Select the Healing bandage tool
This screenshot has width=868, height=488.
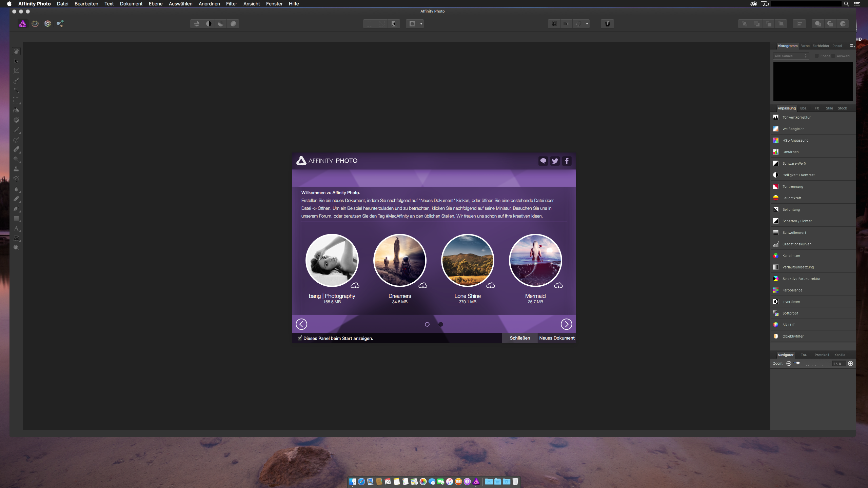pos(16,199)
